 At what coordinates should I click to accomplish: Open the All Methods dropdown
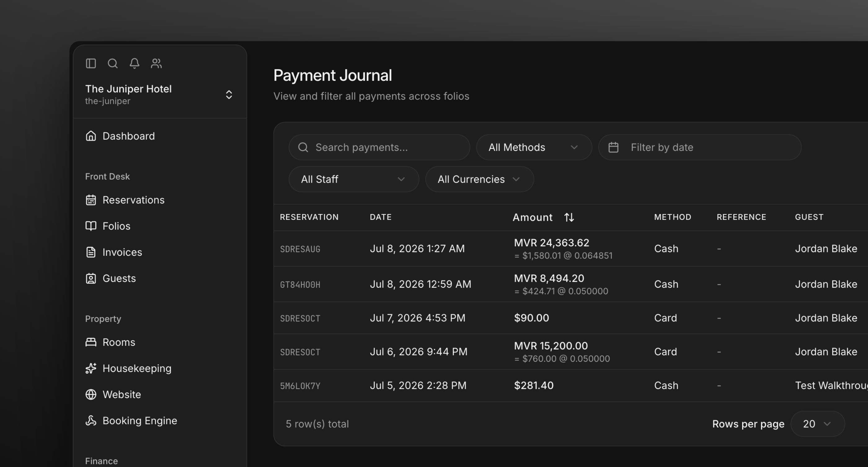pyautogui.click(x=534, y=147)
